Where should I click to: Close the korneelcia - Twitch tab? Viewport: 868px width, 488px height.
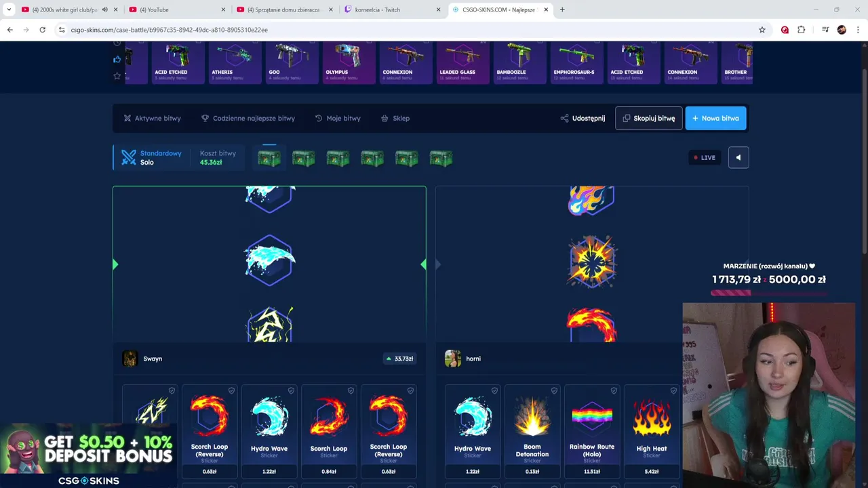pyautogui.click(x=438, y=9)
